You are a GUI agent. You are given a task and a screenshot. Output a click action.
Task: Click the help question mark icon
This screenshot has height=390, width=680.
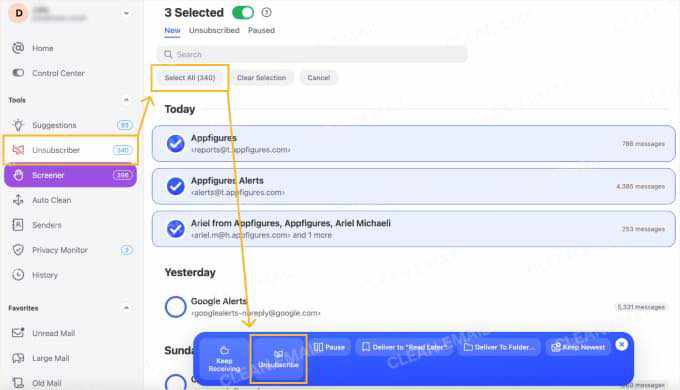coord(266,13)
